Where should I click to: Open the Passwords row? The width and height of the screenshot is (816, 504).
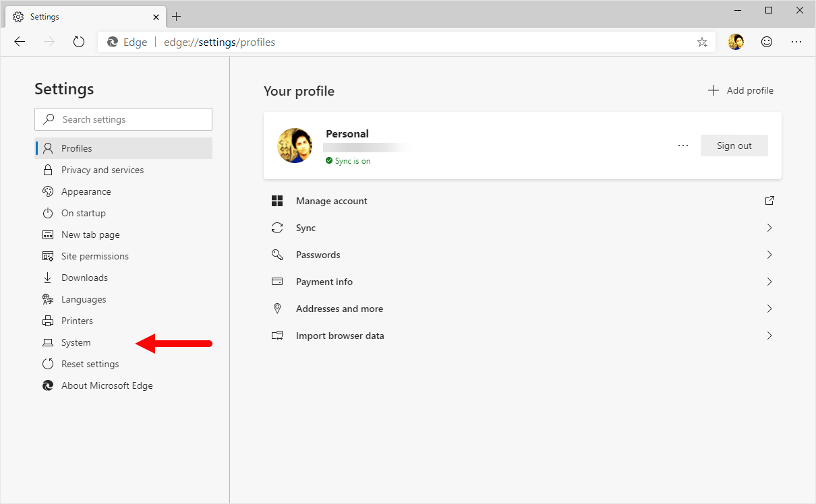(x=523, y=255)
